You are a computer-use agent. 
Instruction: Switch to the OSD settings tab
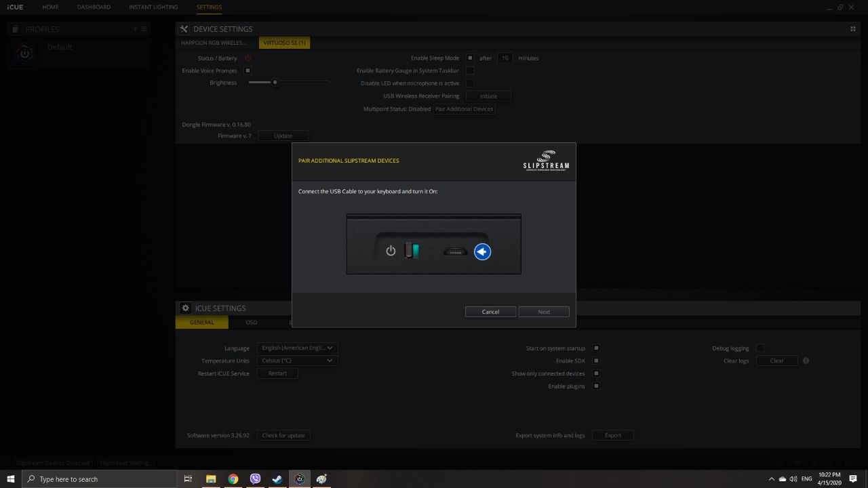coord(252,323)
